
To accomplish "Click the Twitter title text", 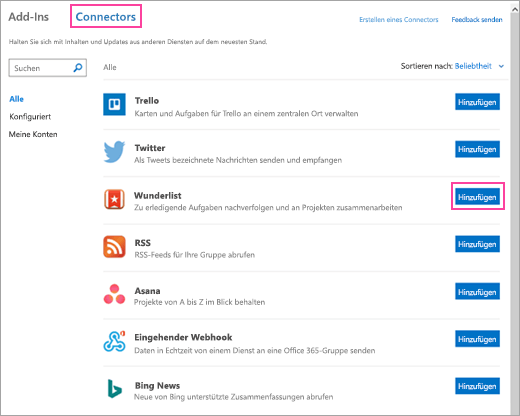I will (x=150, y=148).
